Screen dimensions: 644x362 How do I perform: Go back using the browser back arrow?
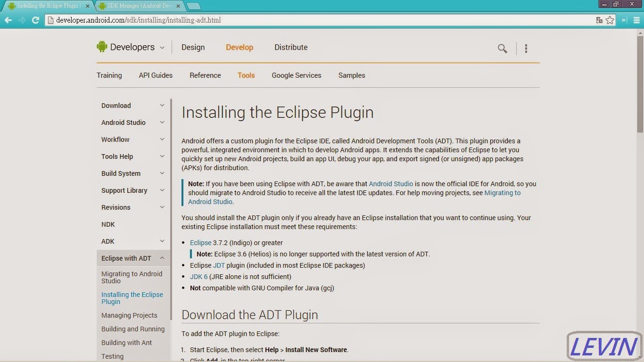pos(8,20)
